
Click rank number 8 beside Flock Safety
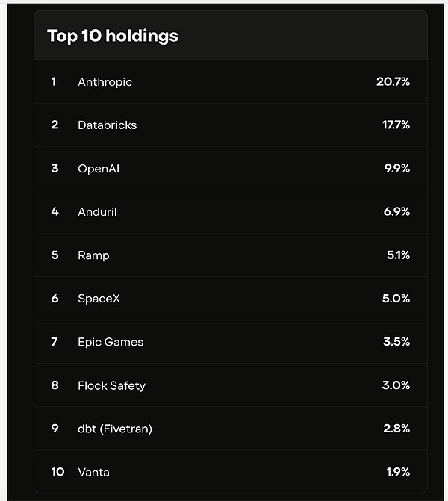coord(55,385)
